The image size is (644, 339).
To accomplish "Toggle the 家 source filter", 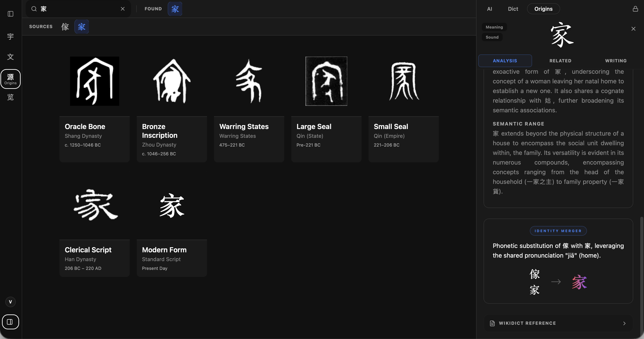I will click(81, 27).
